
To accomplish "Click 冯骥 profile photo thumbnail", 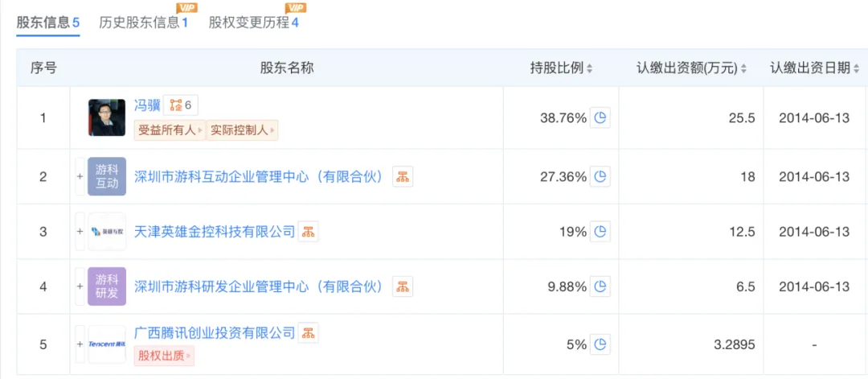I will [x=107, y=117].
